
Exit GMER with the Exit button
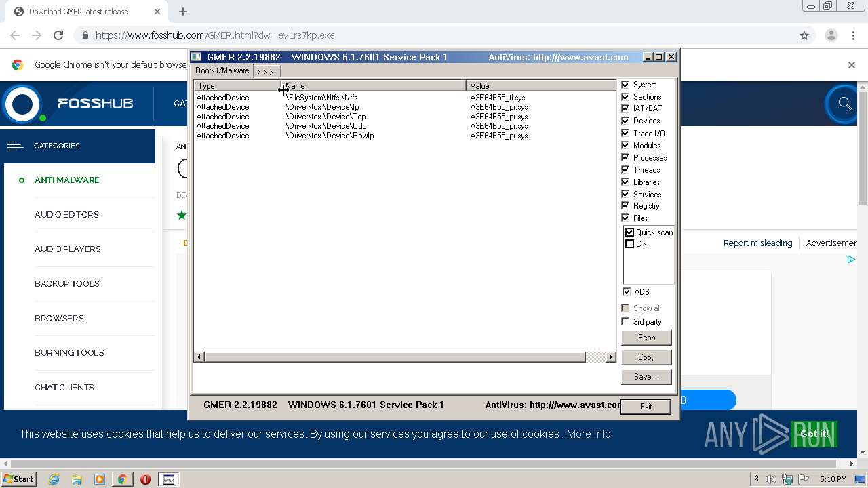point(646,407)
